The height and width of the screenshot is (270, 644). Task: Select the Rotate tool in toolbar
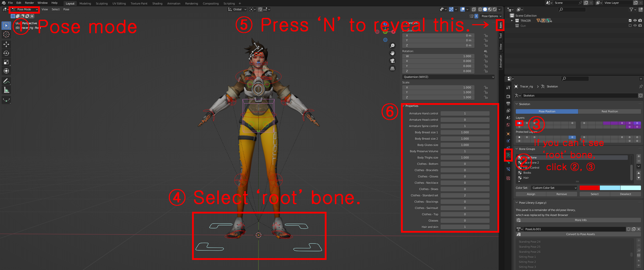pos(6,53)
